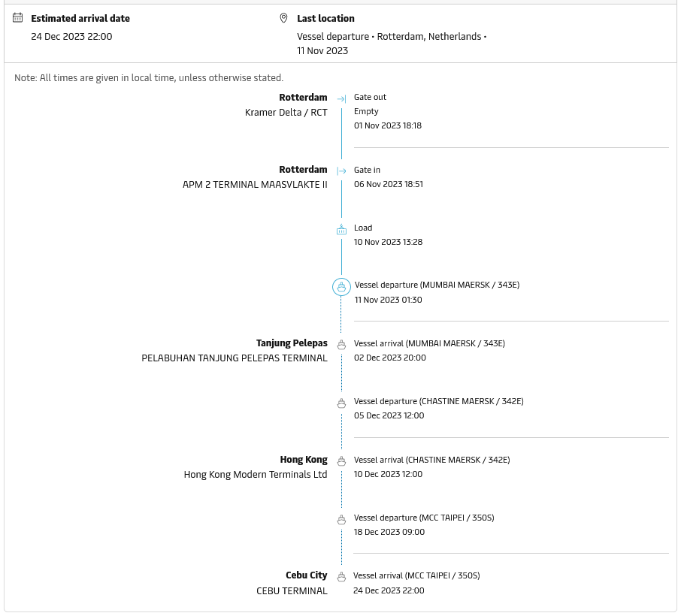Click the APM 2 TERMINAL MAASVLAKTE II text
The width and height of the screenshot is (681, 616).
[x=255, y=185]
